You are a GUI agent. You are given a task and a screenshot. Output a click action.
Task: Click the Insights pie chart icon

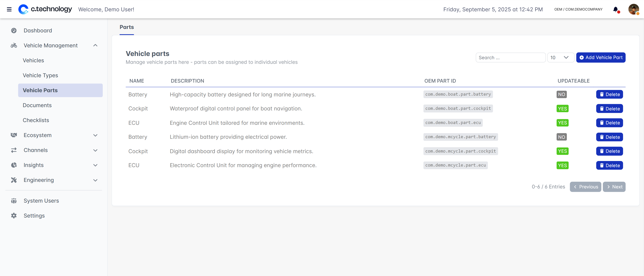[14, 165]
